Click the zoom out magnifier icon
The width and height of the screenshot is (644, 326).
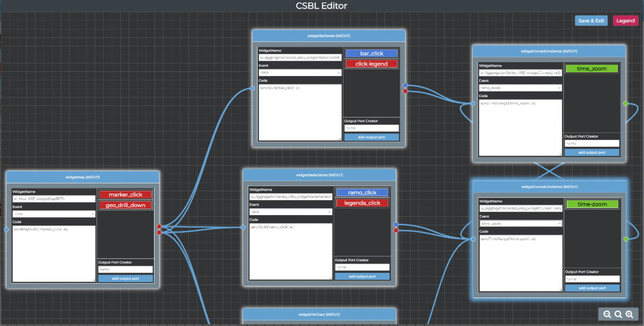click(x=607, y=315)
